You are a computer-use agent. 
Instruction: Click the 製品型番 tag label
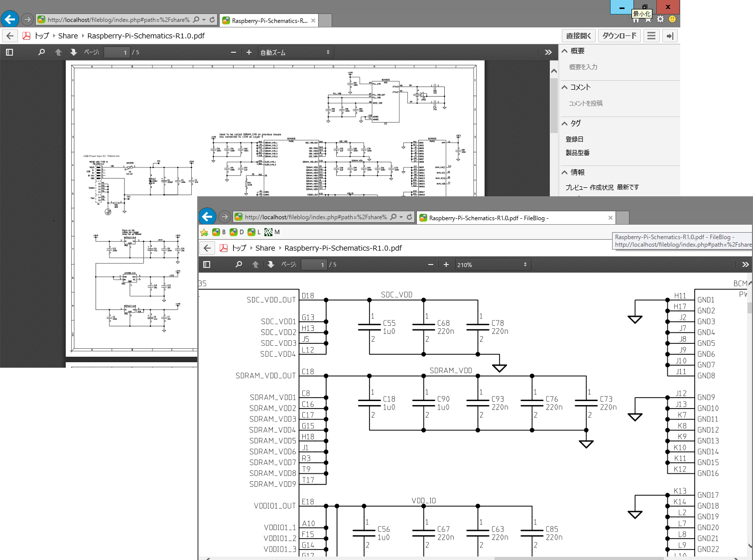[578, 152]
